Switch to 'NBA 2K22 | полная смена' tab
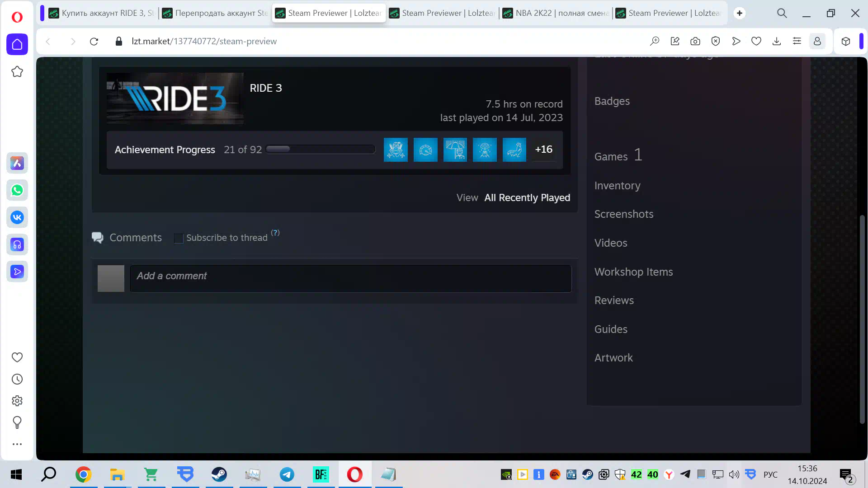The image size is (868, 488). 556,13
